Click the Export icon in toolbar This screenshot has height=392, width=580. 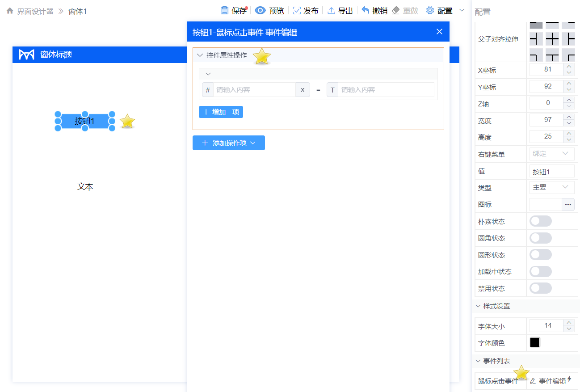(331, 11)
